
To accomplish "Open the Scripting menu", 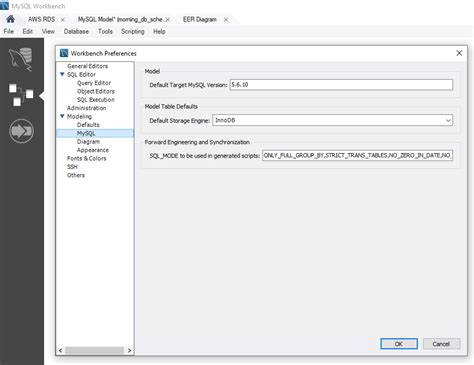I will tap(133, 31).
